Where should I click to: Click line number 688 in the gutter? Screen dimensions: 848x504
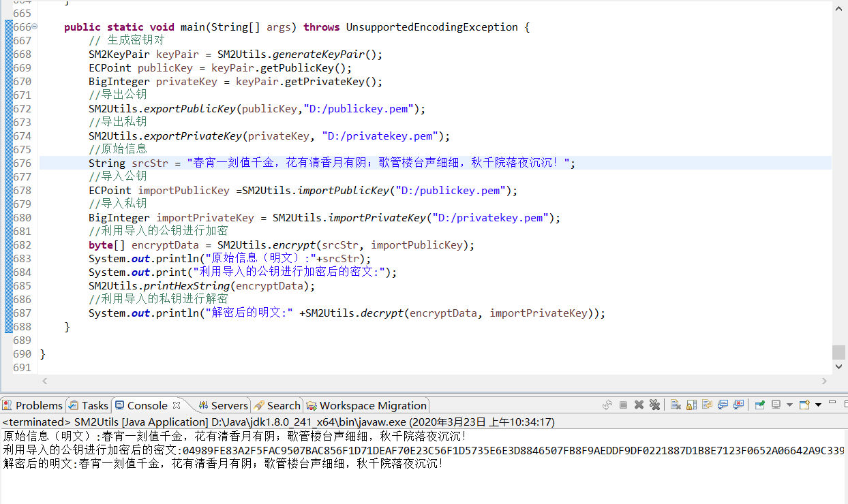[x=22, y=327]
